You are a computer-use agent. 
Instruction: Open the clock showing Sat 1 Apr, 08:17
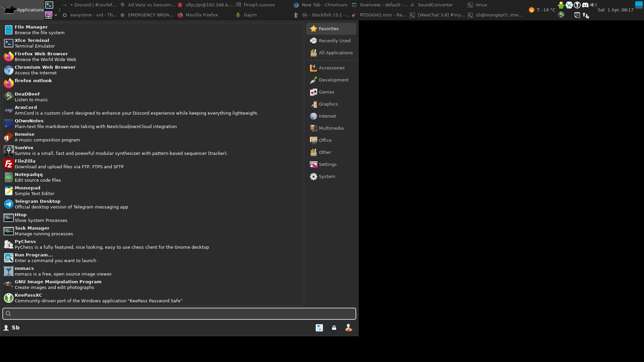[x=615, y=10]
